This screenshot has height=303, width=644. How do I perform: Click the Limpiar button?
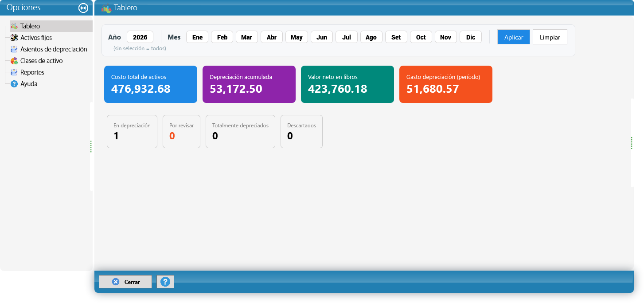[550, 37]
